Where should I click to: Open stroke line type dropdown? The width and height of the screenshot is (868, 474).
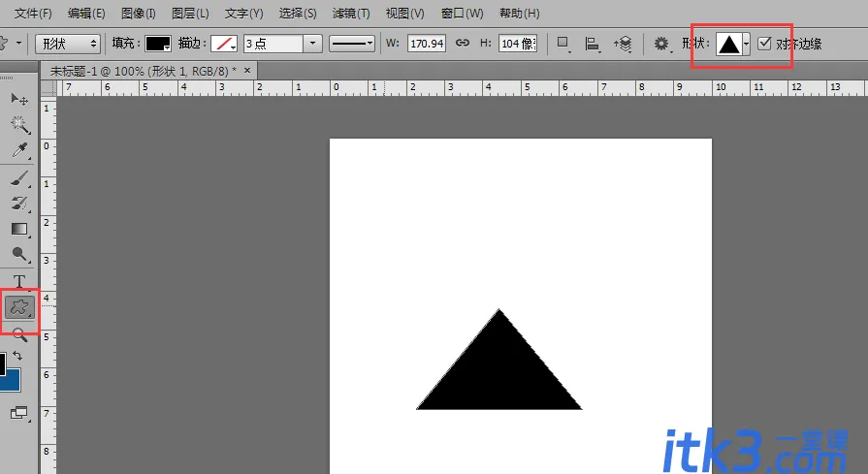(x=351, y=44)
